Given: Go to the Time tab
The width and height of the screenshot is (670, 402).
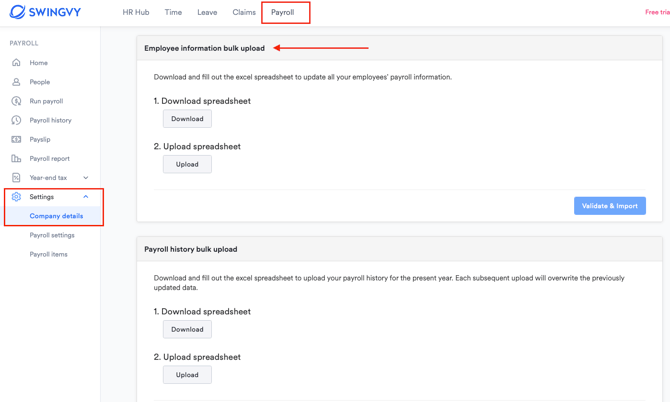Looking at the screenshot, I should coord(173,13).
